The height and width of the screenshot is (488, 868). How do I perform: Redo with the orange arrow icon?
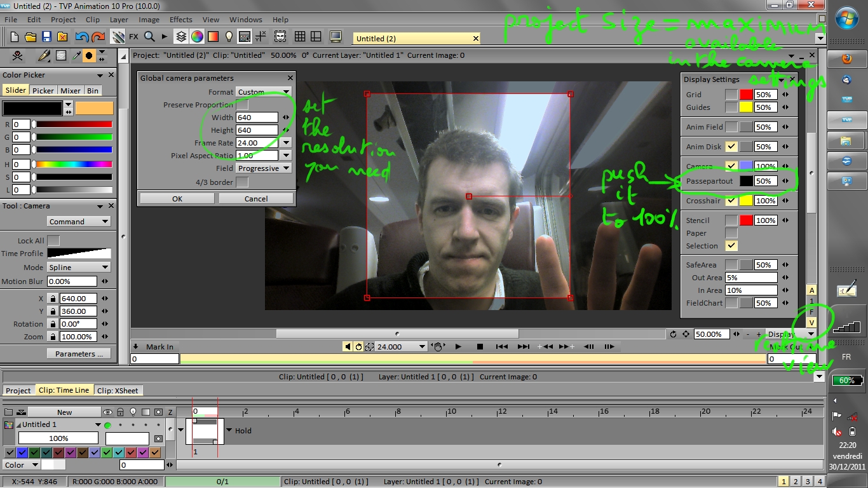[98, 37]
